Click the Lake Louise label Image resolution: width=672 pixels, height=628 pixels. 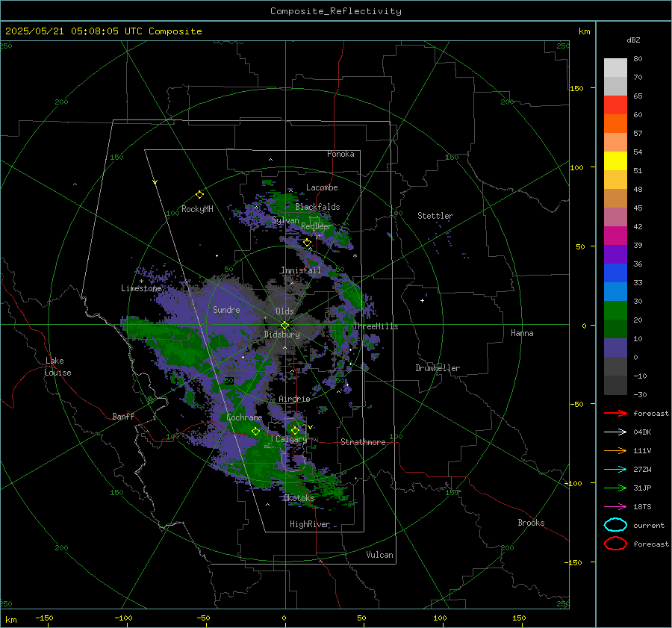point(57,367)
